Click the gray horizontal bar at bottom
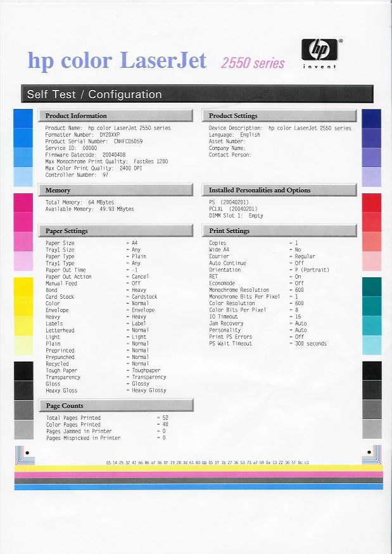The width and height of the screenshot is (392, 554). click(x=198, y=481)
